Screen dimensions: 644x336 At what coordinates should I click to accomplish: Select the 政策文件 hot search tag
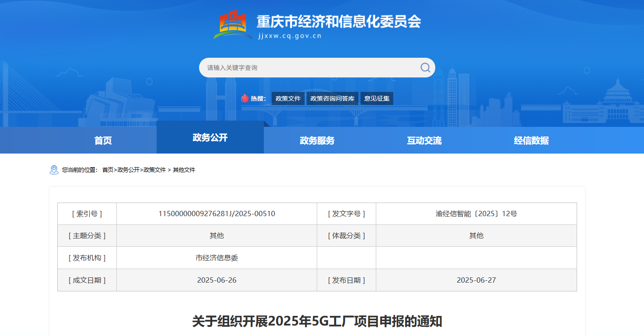(x=288, y=98)
